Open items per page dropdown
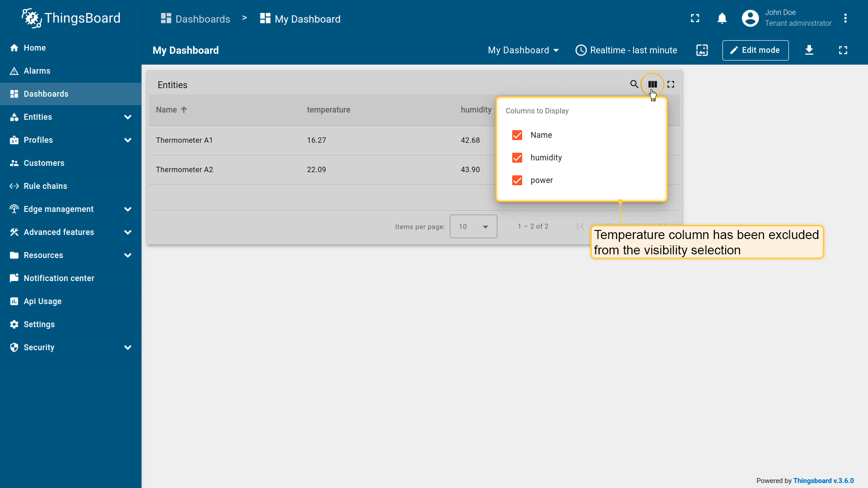 pyautogui.click(x=473, y=226)
